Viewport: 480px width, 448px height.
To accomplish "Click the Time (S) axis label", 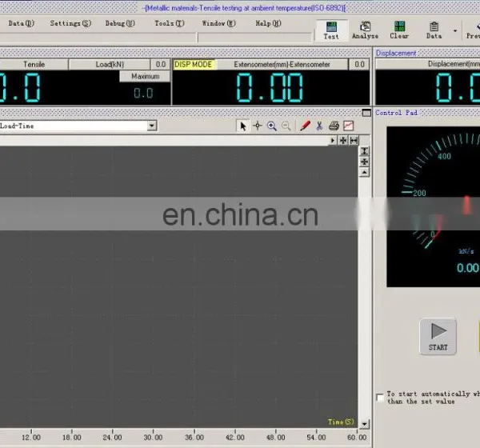I will pos(341,422).
